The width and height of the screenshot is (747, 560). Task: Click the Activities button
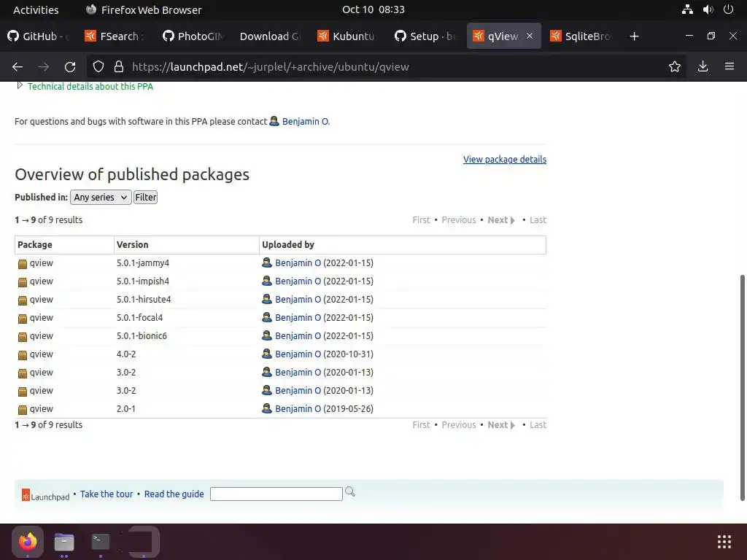(x=36, y=9)
